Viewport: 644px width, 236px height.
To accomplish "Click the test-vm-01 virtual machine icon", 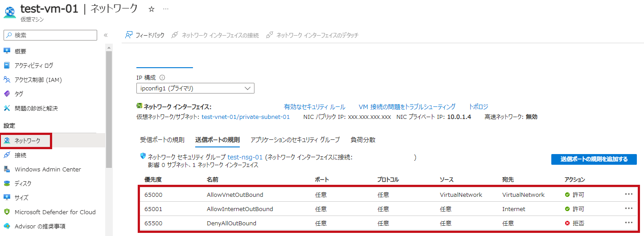I will point(9,12).
